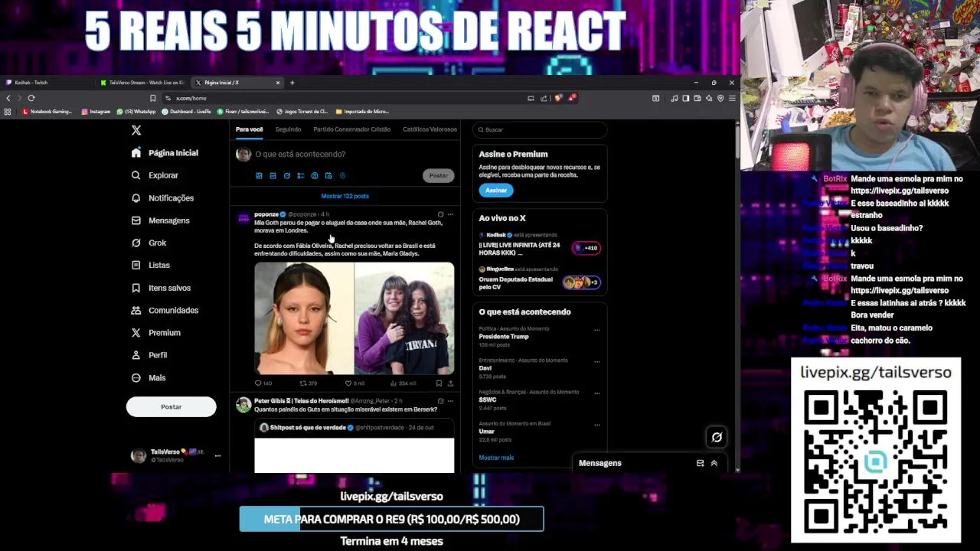Click the poll icon in composer
The width and height of the screenshot is (980, 551).
click(301, 176)
